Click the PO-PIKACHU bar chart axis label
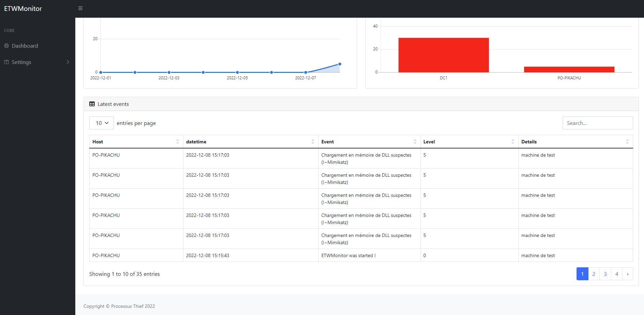The width and height of the screenshot is (644, 315). 569,78
